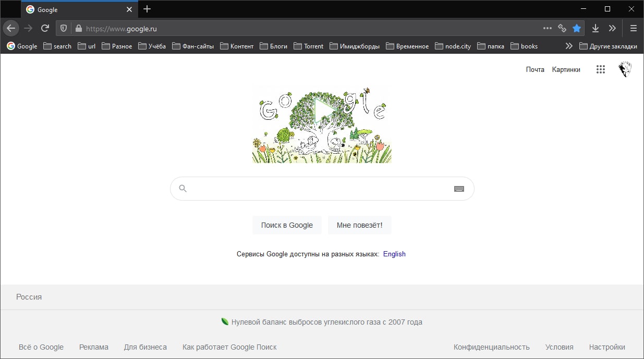644x359 pixels.
Task: Open Настройки in the footer
Action: (607, 347)
